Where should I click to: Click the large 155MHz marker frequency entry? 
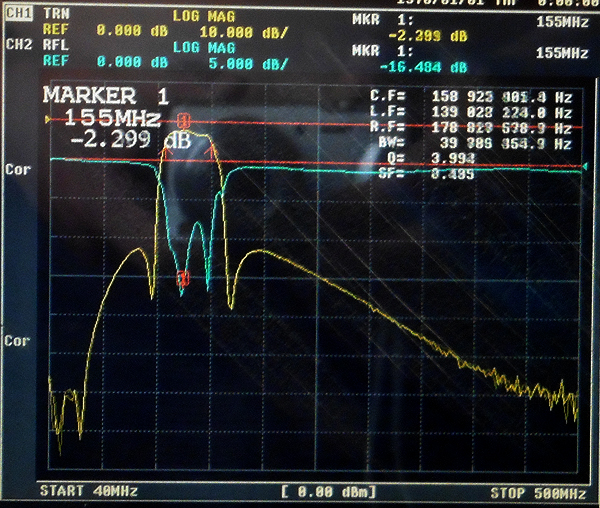pos(112,117)
